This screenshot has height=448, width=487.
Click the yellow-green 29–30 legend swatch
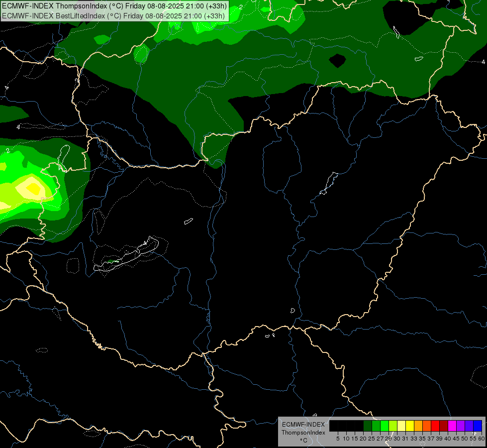(393, 426)
